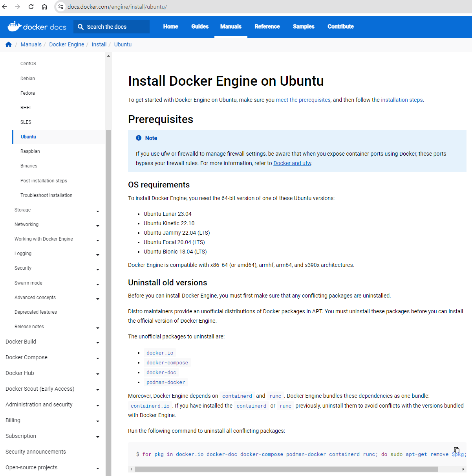The width and height of the screenshot is (472, 476).
Task: Go to Install breadcrumb link
Action: 99,44
